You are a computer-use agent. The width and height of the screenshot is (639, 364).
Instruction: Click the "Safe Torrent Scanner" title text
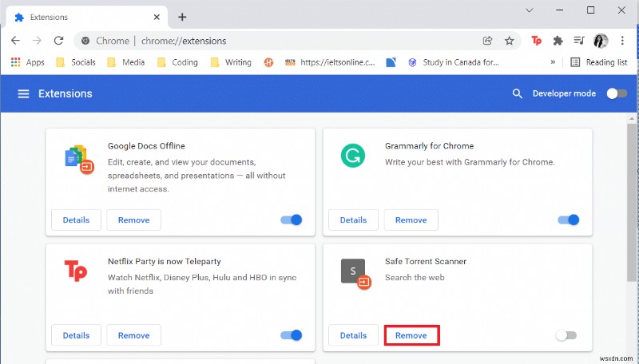pyautogui.click(x=426, y=261)
